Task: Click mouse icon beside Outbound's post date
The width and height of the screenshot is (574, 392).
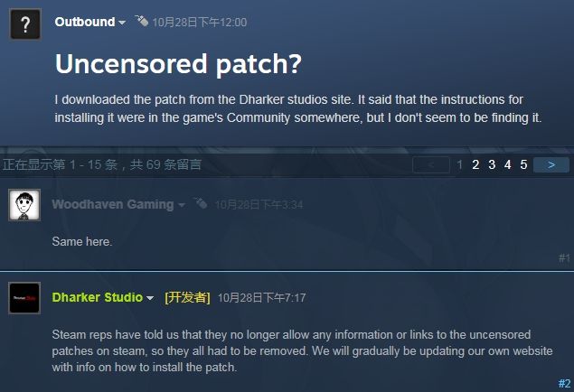Action: coord(141,21)
